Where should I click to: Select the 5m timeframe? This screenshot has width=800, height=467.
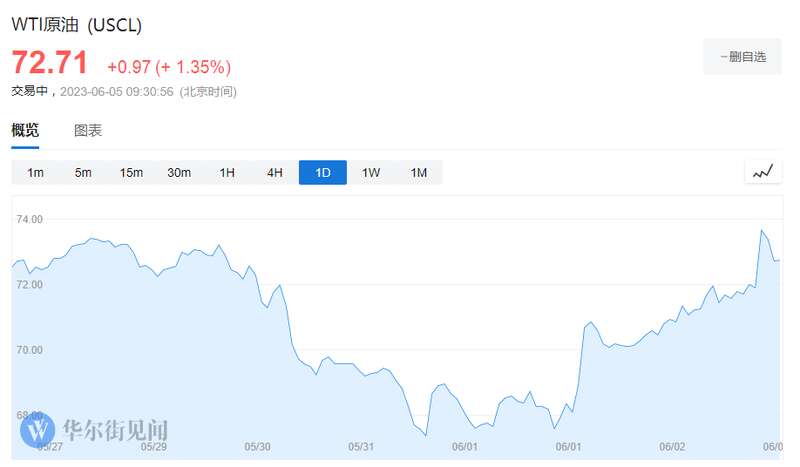(83, 173)
